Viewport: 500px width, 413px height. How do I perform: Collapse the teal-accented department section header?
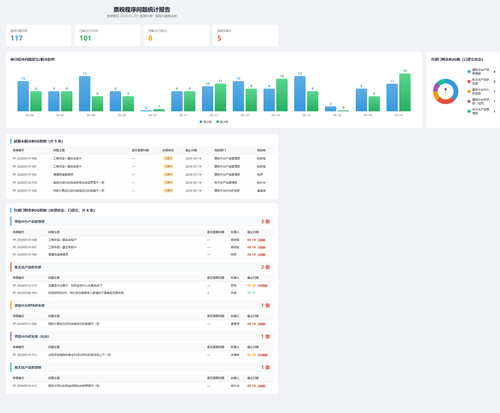click(x=142, y=367)
